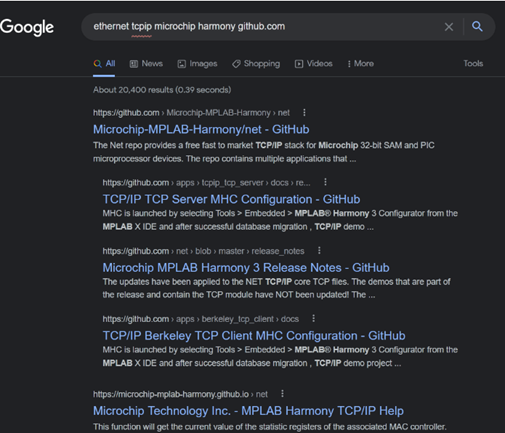The width and height of the screenshot is (505, 433).
Task: Click the magnifying glass search button
Action: 477,26
